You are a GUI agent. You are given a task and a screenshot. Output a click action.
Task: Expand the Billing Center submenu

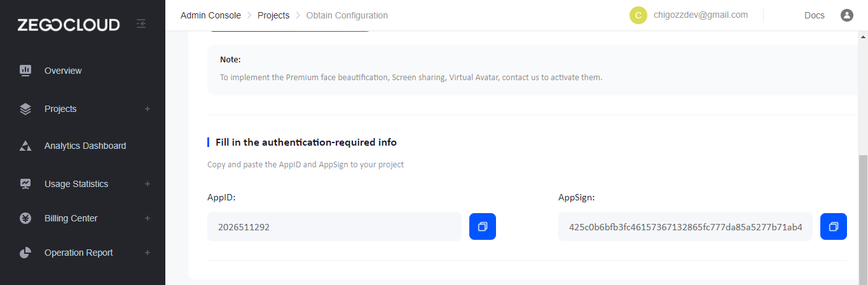pyautogui.click(x=148, y=218)
